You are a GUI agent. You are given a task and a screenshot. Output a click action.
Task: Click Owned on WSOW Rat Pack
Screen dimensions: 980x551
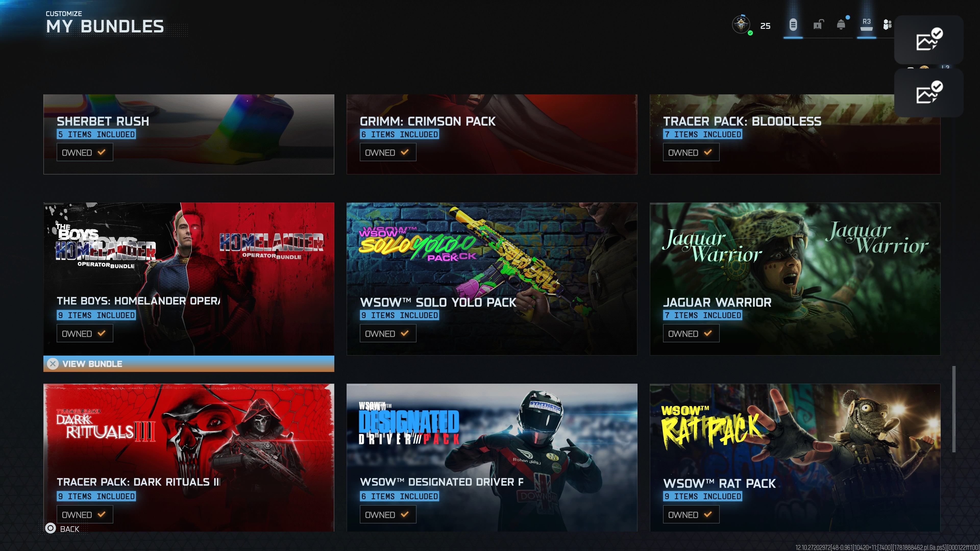pyautogui.click(x=691, y=515)
